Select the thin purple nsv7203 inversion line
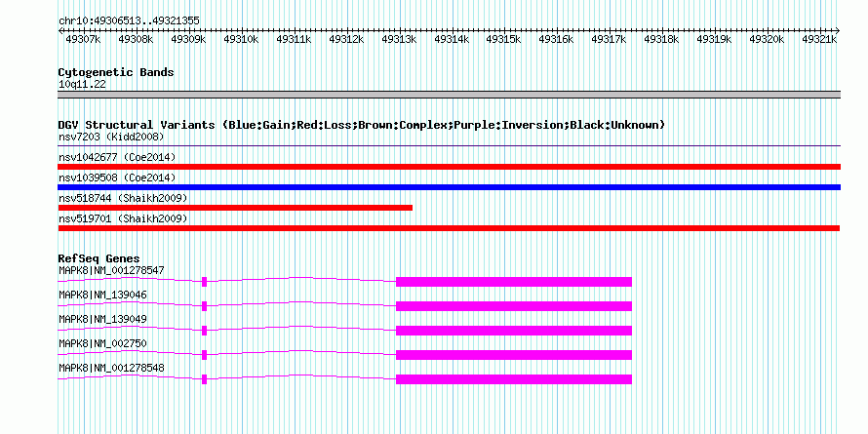 pos(449,146)
